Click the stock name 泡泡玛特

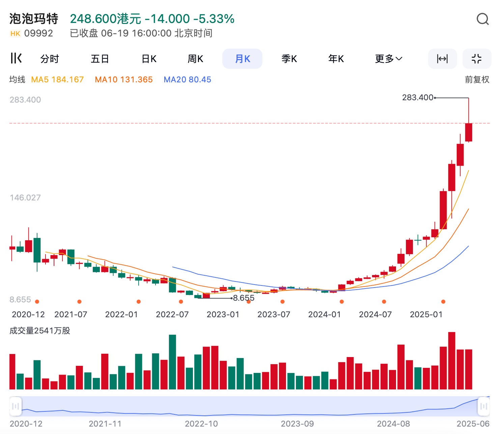tap(33, 19)
